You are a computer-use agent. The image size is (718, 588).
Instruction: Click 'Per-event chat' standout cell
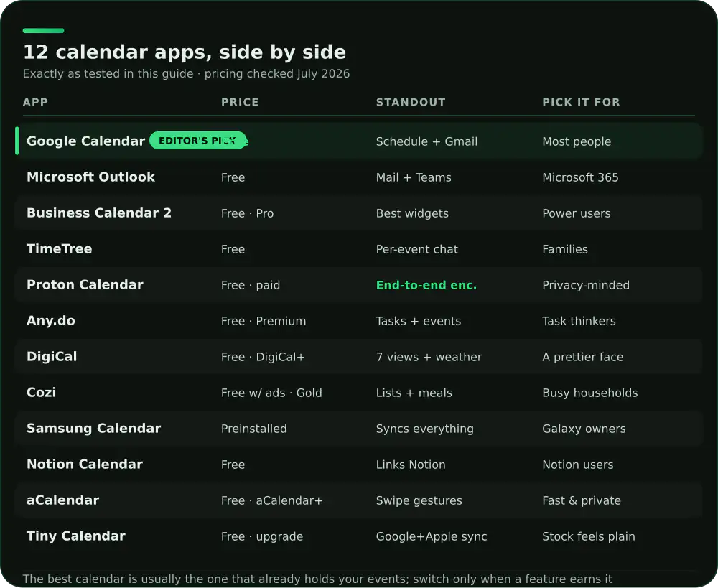point(416,249)
